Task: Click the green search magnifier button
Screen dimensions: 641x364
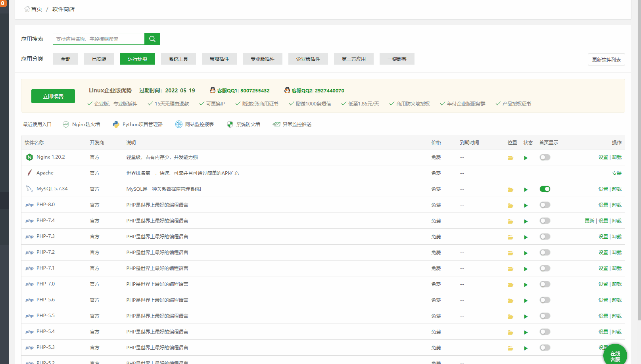Action: point(152,39)
